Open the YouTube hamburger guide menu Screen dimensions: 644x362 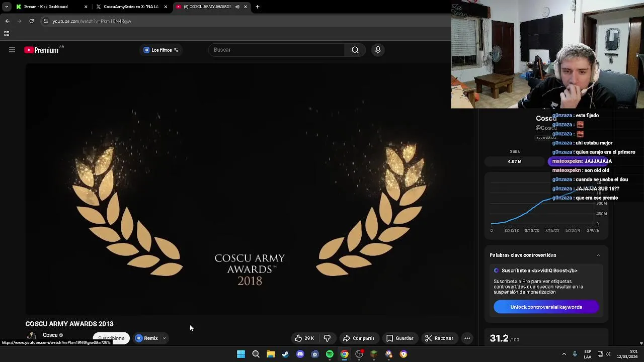(12, 50)
